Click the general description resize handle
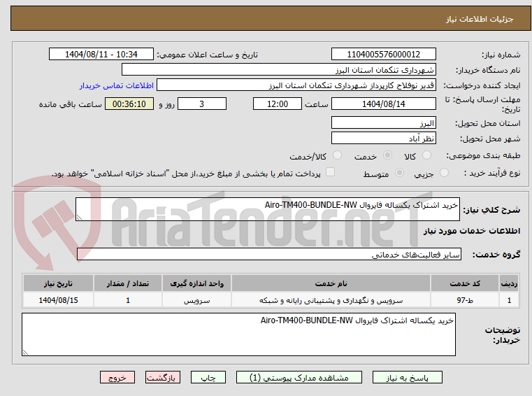 (79, 218)
